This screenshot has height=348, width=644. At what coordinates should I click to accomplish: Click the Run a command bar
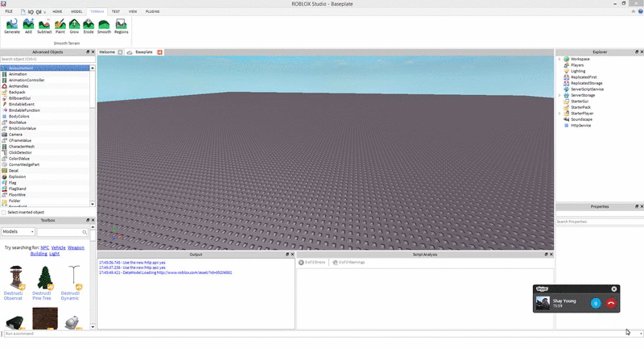[323, 333]
